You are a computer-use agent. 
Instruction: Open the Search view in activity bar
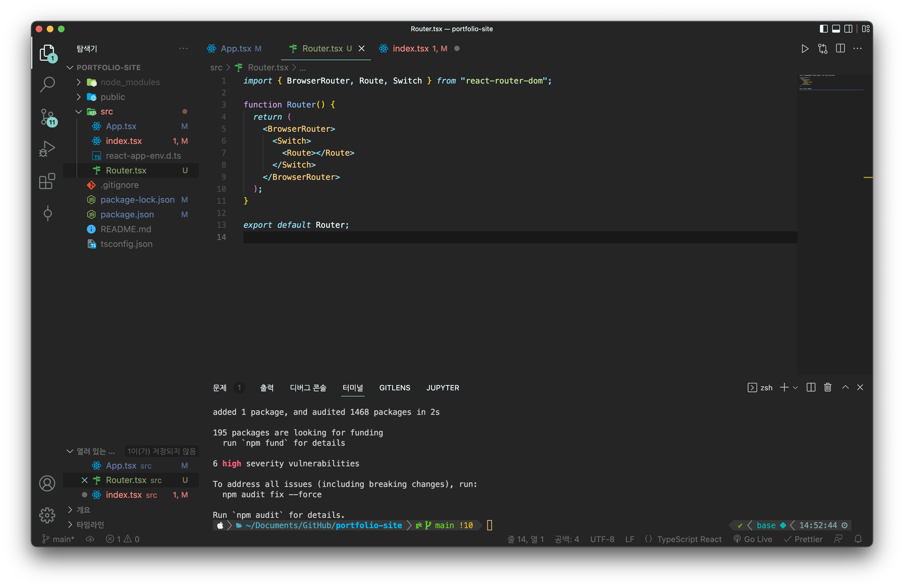pos(47,84)
